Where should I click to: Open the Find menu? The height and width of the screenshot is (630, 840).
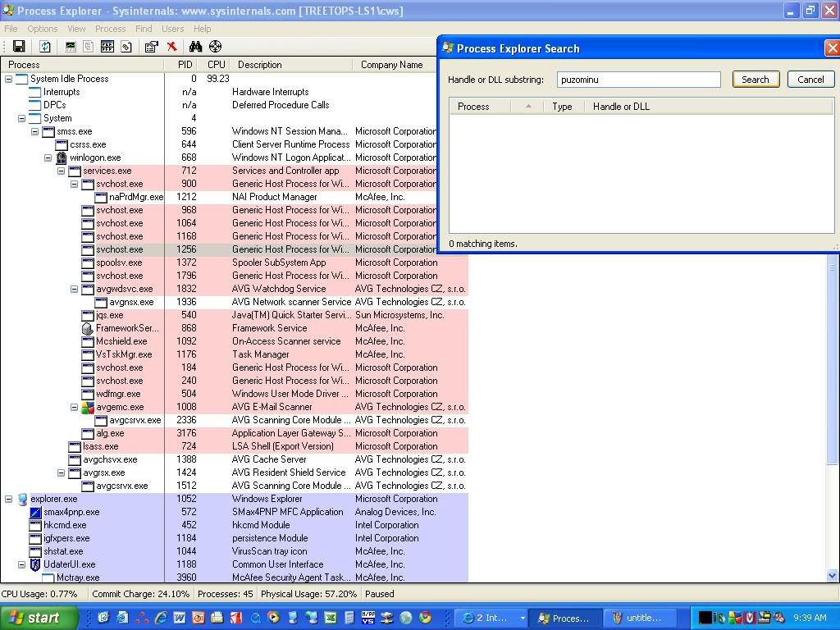(x=144, y=29)
